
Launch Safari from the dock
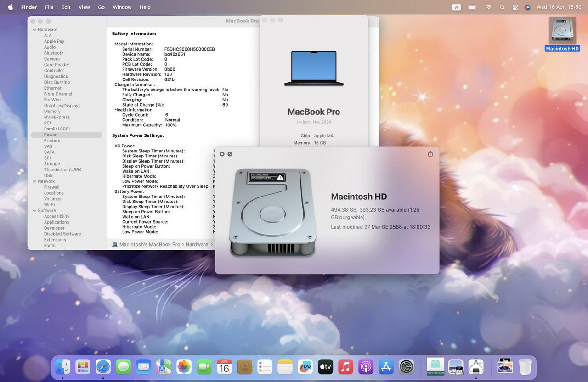(103, 367)
